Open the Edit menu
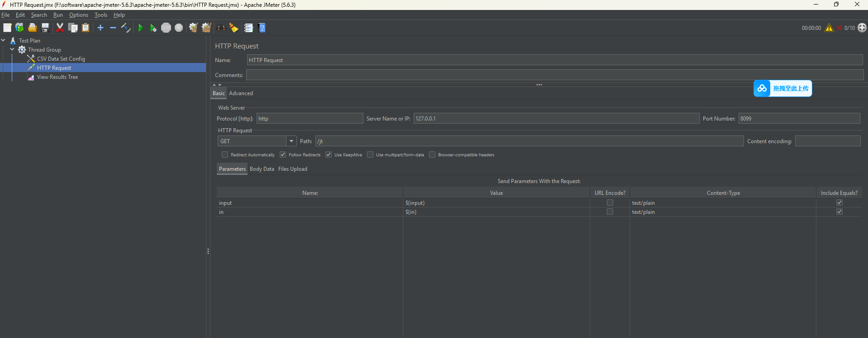868x338 pixels. pyautogui.click(x=20, y=15)
